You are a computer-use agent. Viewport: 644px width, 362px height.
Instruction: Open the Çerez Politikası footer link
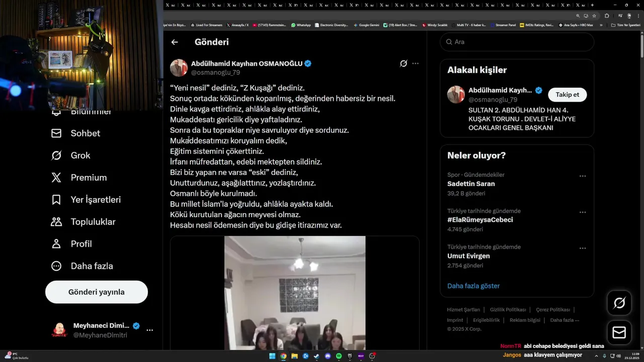point(553,310)
